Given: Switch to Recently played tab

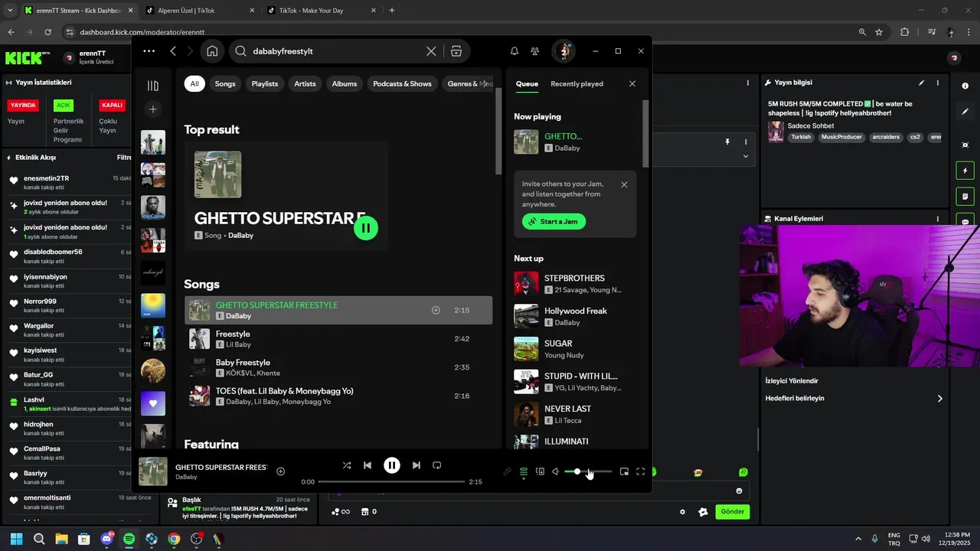Looking at the screenshot, I should (577, 83).
